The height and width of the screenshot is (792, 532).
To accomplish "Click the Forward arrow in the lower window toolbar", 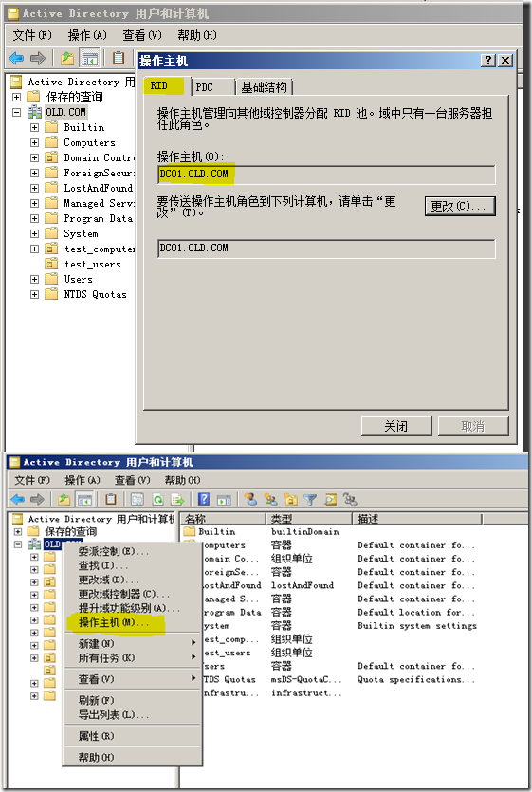I will tap(37, 500).
